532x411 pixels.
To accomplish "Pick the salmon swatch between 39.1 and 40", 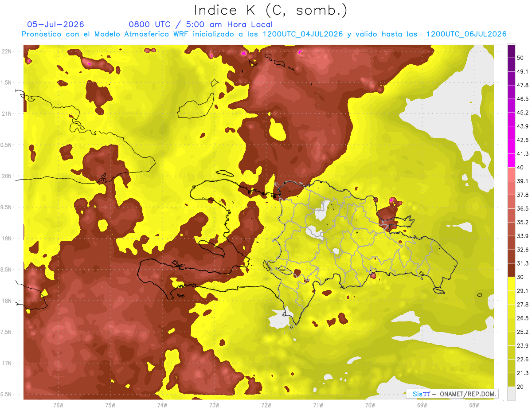I will pos(511,174).
